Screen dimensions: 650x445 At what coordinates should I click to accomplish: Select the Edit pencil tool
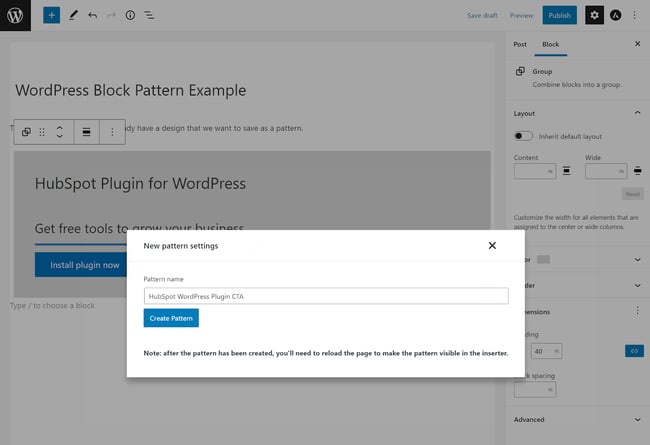pos(73,15)
